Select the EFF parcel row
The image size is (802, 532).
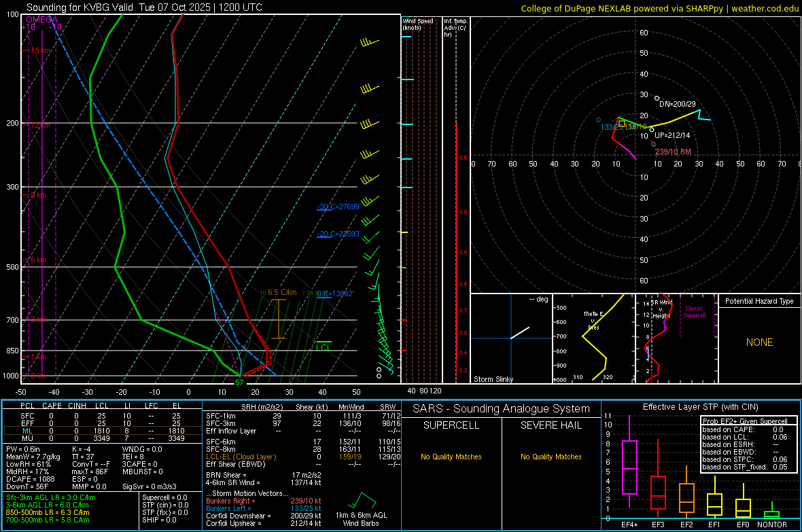coord(102,423)
